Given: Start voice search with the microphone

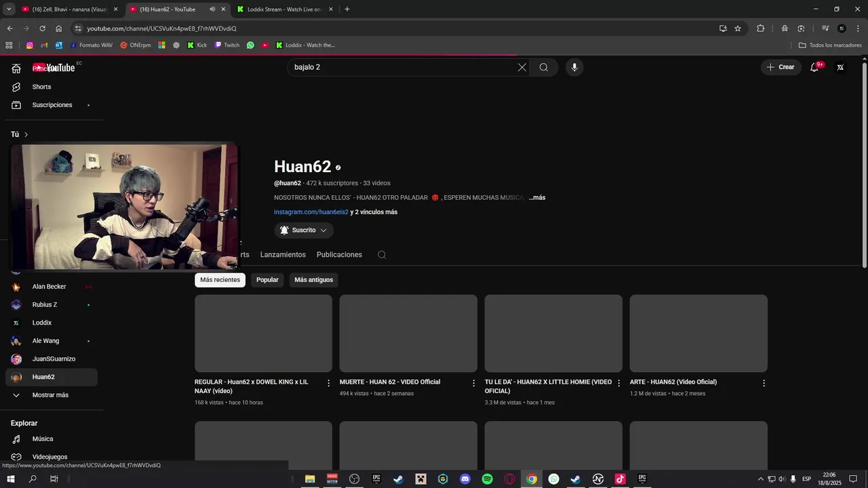Looking at the screenshot, I should click(574, 67).
